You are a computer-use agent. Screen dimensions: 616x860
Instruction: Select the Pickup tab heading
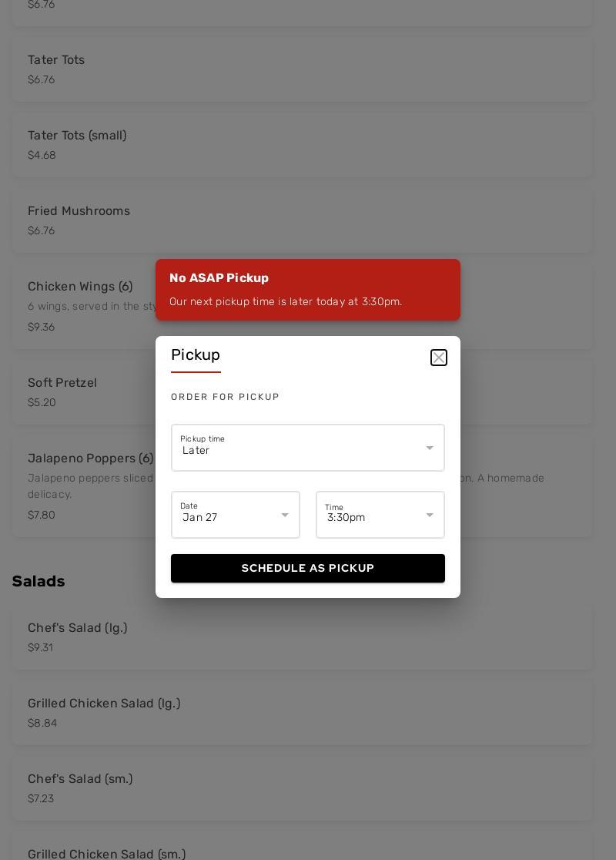(196, 356)
